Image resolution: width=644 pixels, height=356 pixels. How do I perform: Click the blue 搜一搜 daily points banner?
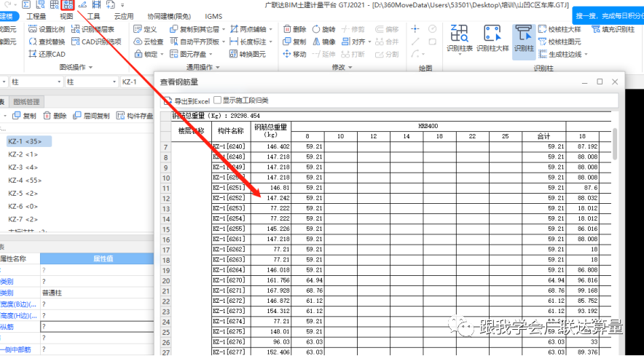(x=608, y=15)
